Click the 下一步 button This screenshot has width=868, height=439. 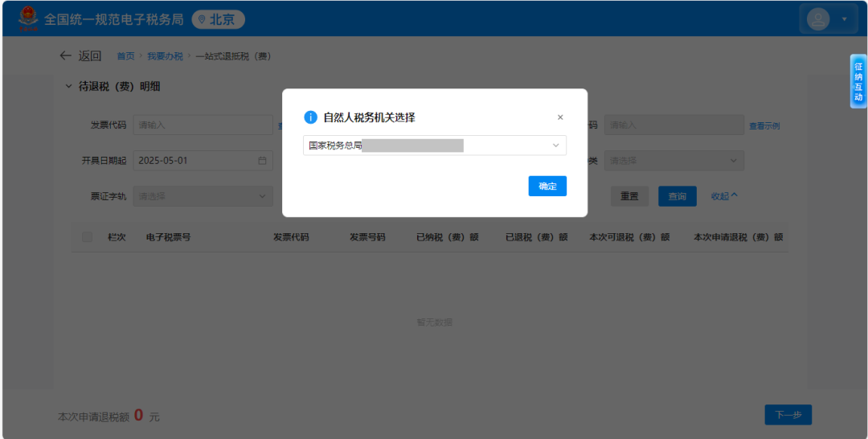pyautogui.click(x=788, y=415)
